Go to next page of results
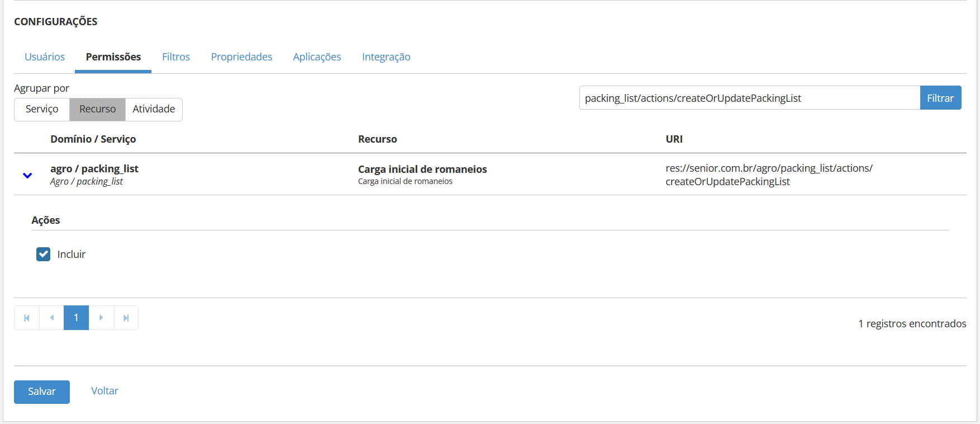The height and width of the screenshot is (424, 980). click(x=101, y=318)
